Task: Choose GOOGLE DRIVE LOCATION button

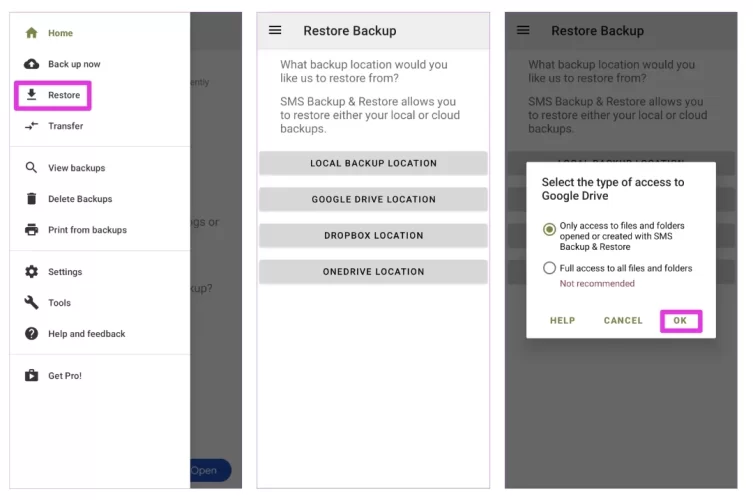Action: pos(373,199)
